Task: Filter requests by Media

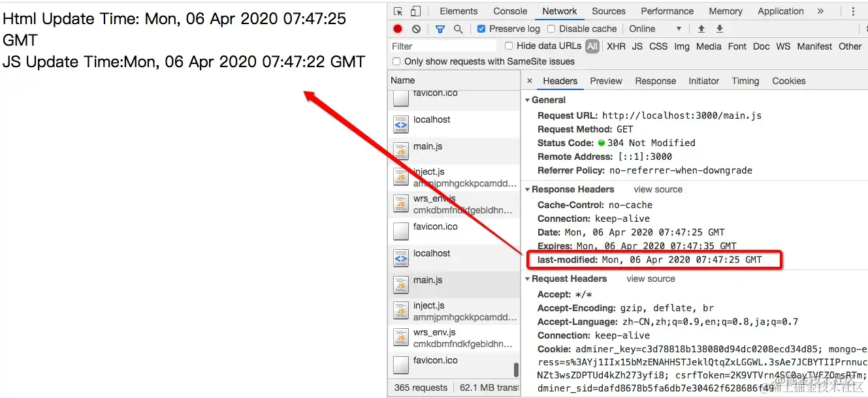Action: [709, 46]
